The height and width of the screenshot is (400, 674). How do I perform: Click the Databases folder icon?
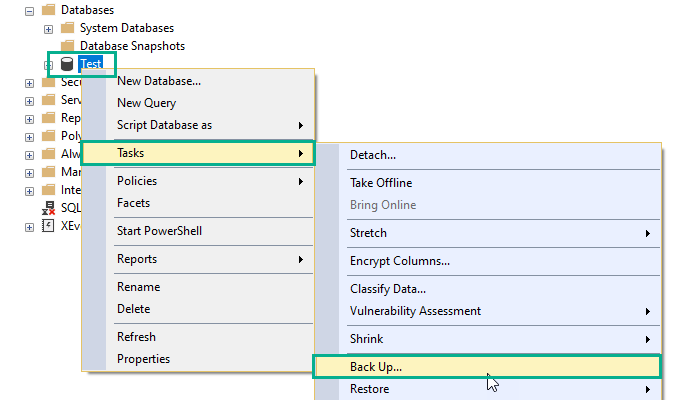49,9
